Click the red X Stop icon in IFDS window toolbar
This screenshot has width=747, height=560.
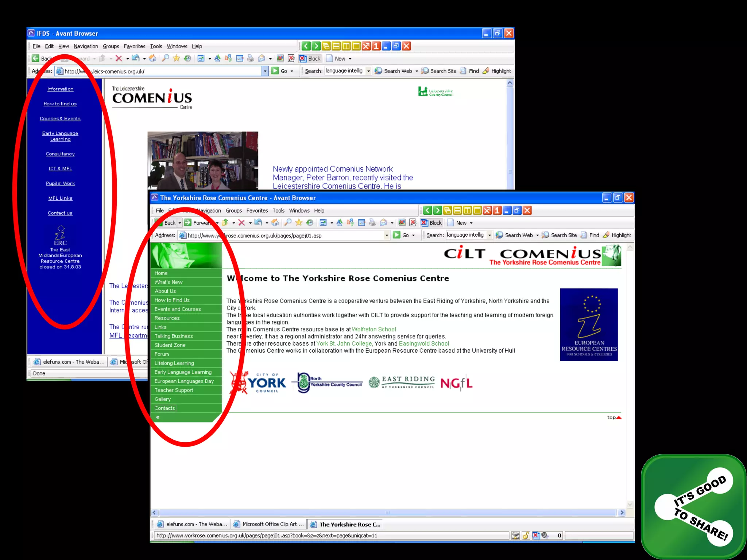[119, 58]
